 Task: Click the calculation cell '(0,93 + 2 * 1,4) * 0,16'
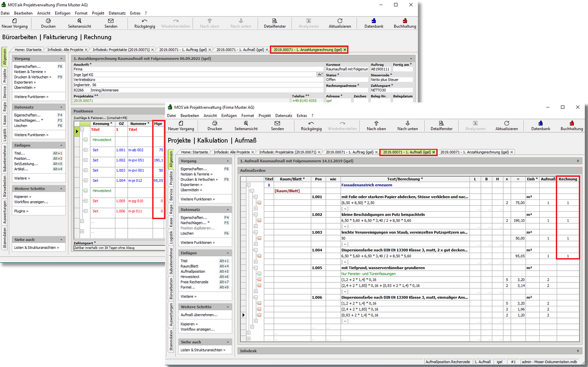(360, 315)
